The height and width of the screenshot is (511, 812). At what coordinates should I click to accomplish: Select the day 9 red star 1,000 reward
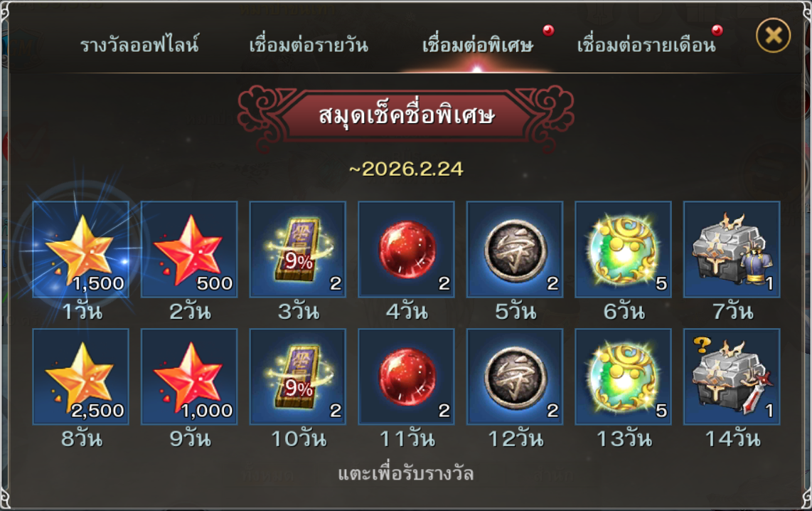(x=189, y=376)
